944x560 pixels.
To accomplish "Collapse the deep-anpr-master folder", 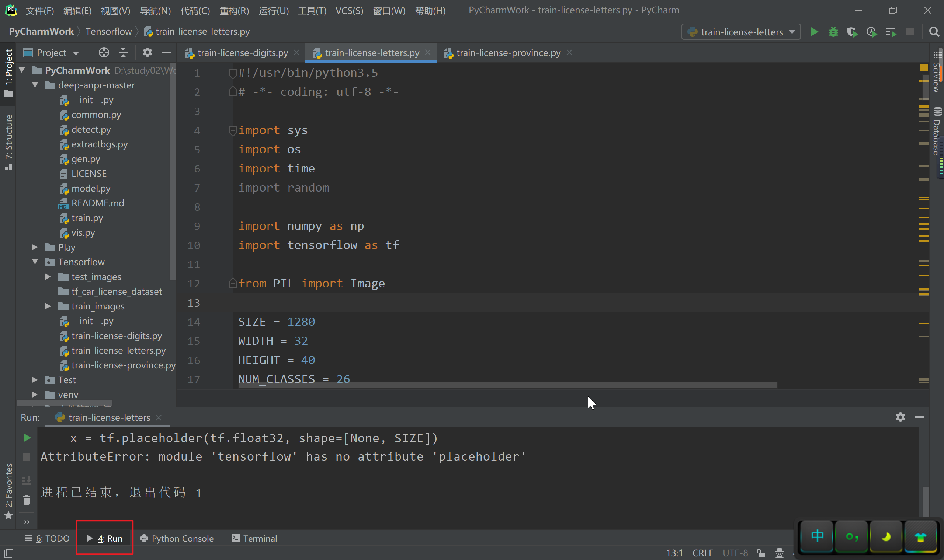I will point(35,85).
